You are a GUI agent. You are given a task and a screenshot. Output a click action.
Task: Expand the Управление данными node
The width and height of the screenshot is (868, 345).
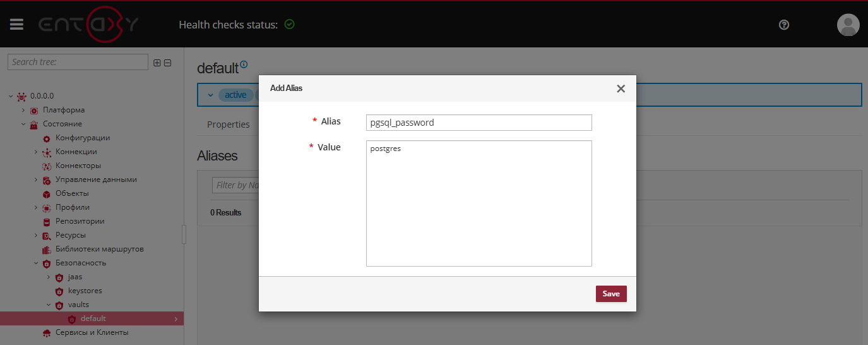click(x=36, y=179)
